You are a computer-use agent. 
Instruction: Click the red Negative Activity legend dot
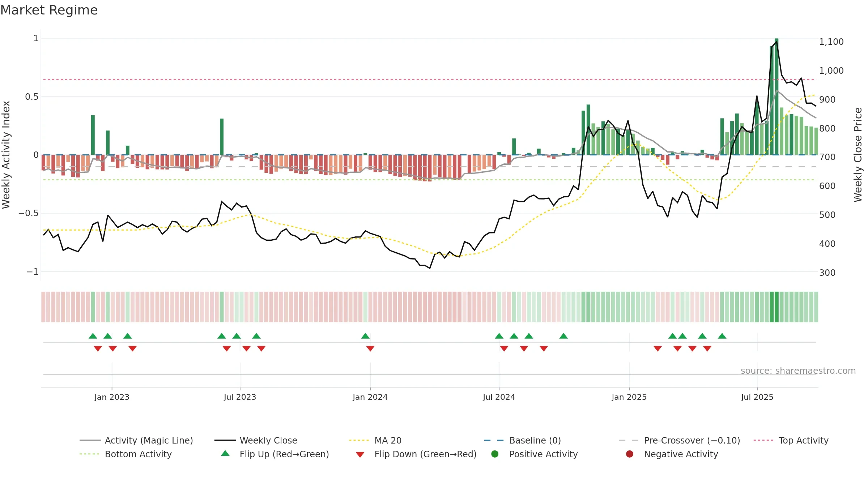coord(630,454)
